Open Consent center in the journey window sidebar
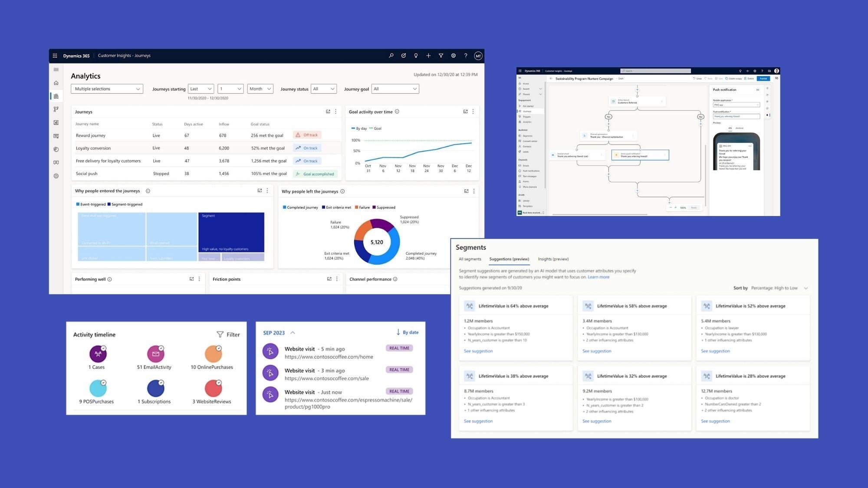Image resolution: width=868 pixels, height=488 pixels. tap(530, 141)
